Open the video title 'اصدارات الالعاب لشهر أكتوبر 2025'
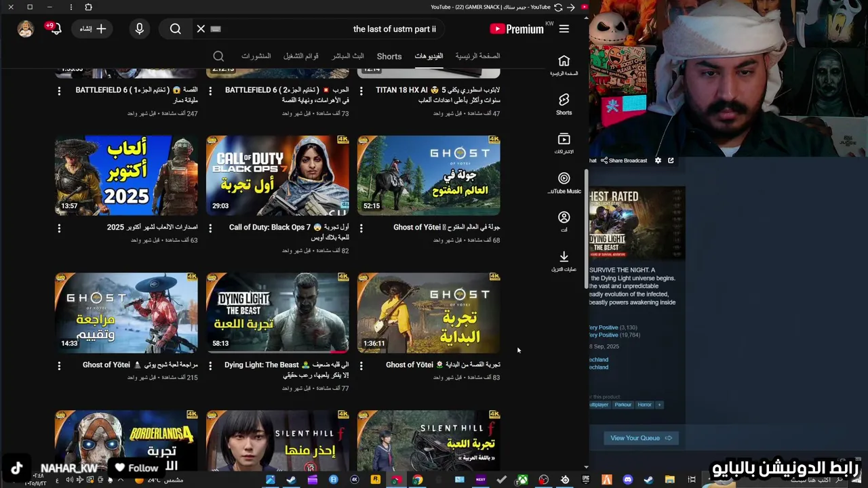Screen dimensions: 868x488 click(x=153, y=227)
